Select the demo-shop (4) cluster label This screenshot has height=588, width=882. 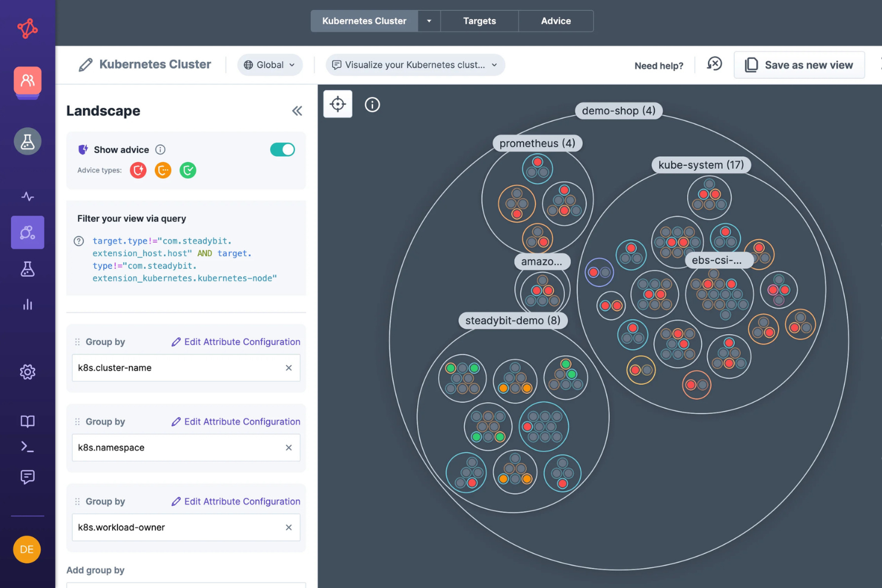pos(619,111)
